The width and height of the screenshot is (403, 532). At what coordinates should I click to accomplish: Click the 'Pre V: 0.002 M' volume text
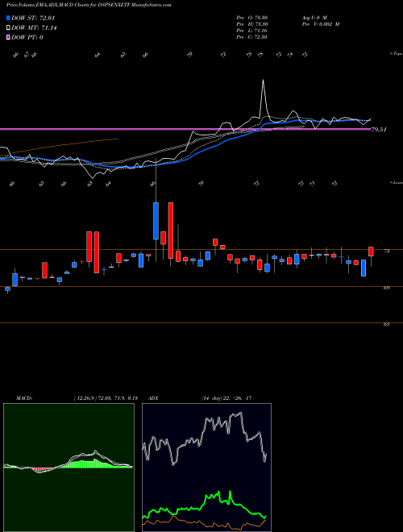(x=320, y=24)
